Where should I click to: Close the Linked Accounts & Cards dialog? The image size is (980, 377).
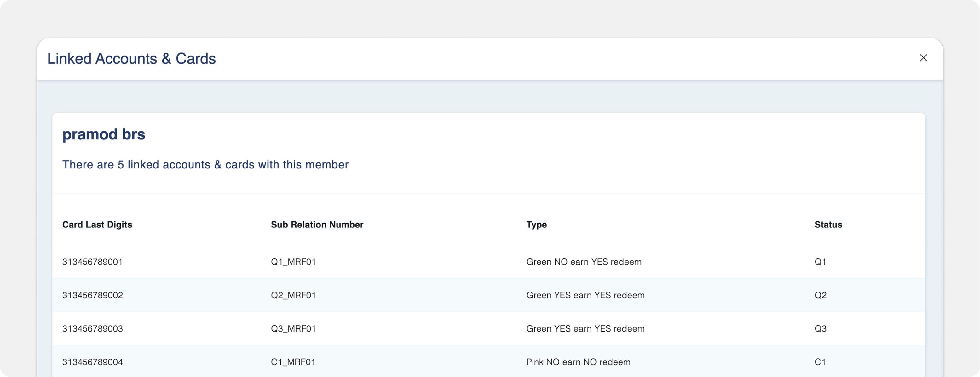(x=923, y=58)
